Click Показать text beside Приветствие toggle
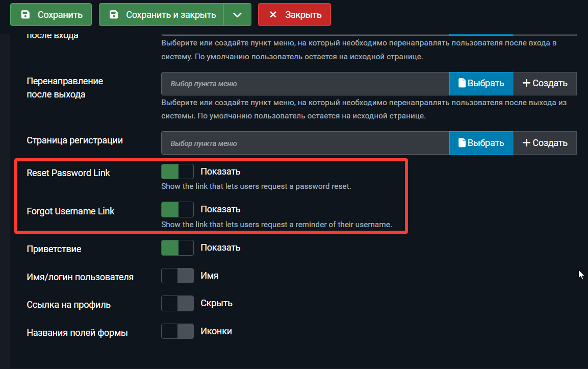588x369 pixels. tap(220, 248)
